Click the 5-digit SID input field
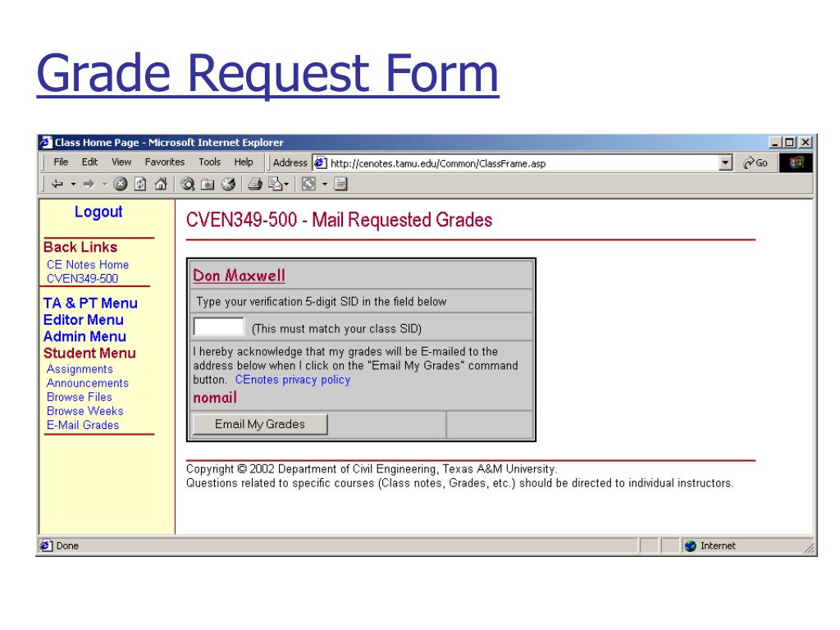 pos(218,326)
